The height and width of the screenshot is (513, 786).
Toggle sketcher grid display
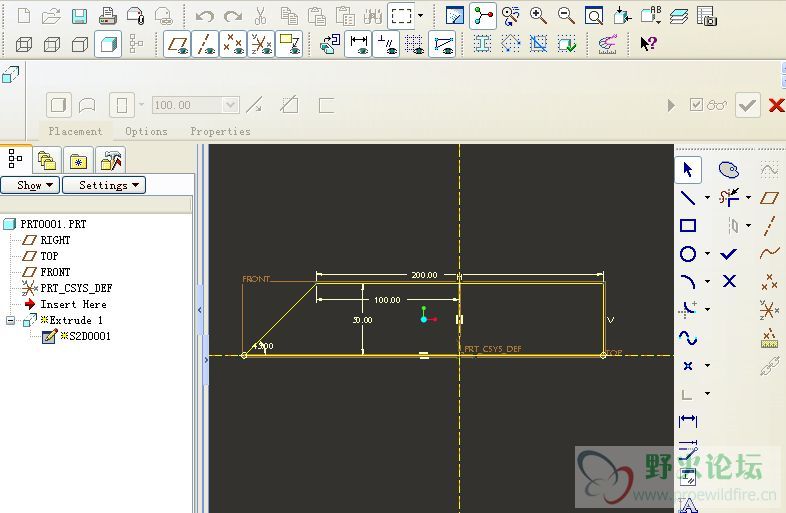point(414,45)
